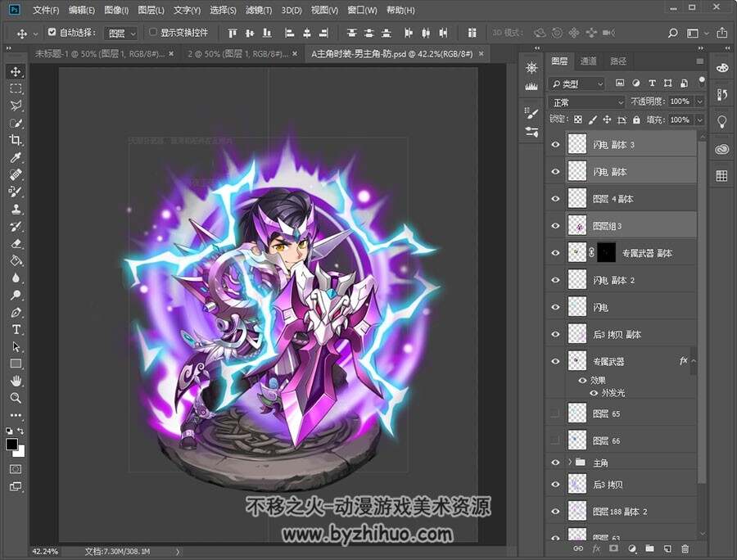Open the layer filter 类型 dropdown
737x560 pixels.
click(x=576, y=84)
